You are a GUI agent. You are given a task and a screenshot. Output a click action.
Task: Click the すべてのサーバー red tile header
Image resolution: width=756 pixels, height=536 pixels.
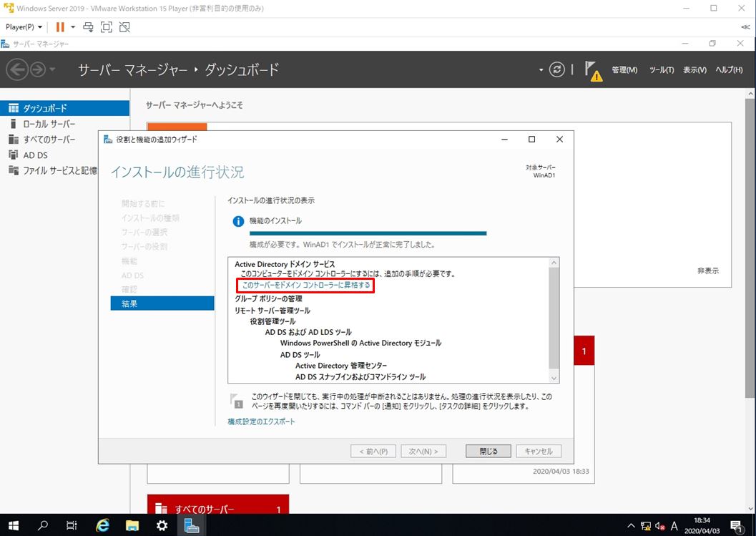218,505
